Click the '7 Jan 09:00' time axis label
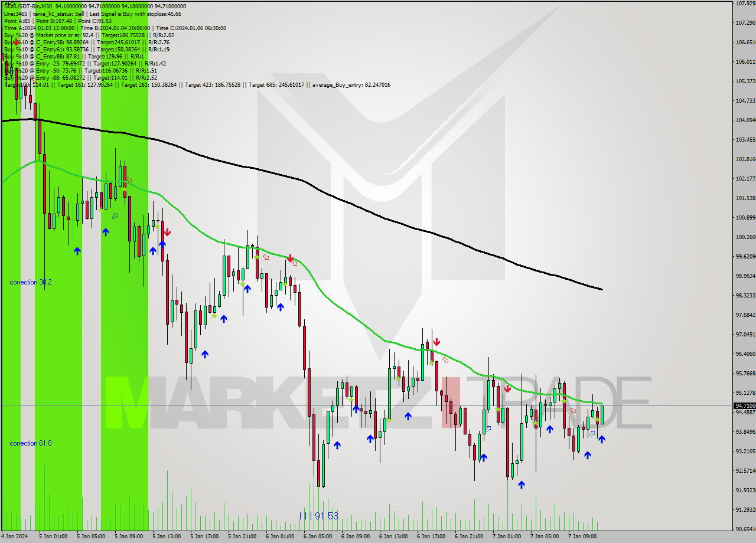Screen dimensions: 756x543 (583, 537)
